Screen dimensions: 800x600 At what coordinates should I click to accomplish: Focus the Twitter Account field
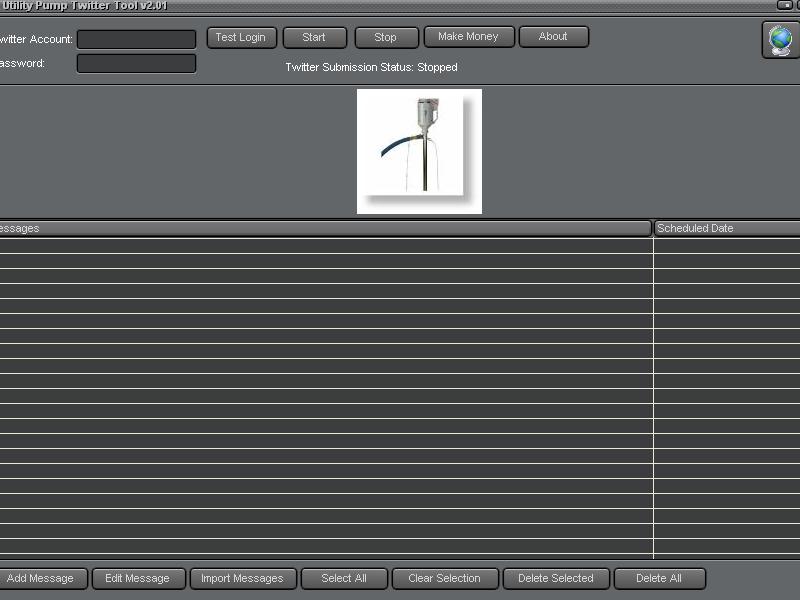(x=136, y=39)
